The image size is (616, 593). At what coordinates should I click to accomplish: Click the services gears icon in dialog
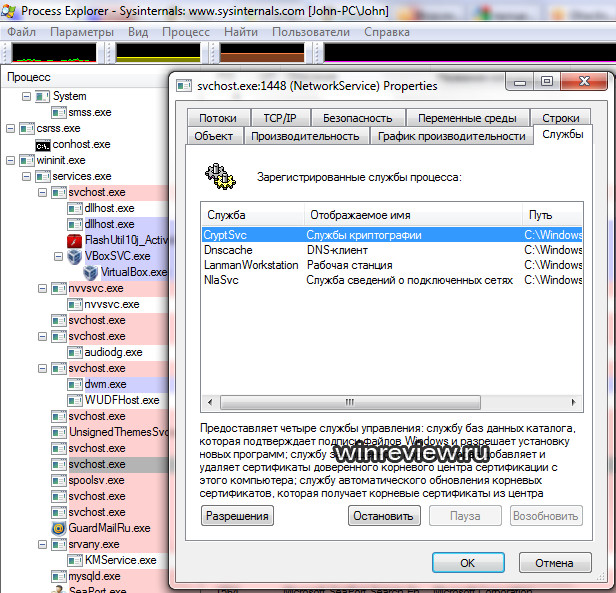(220, 176)
